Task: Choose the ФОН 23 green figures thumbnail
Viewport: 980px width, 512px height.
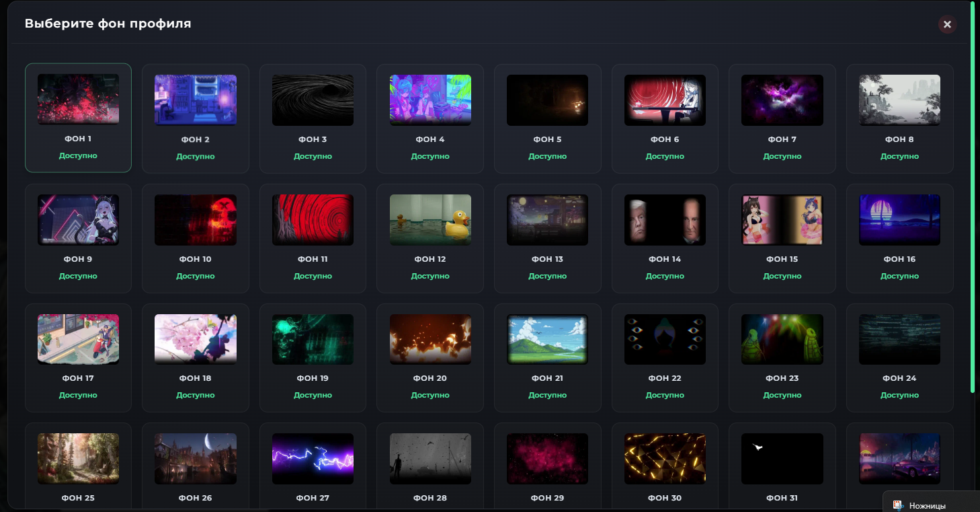Action: (x=782, y=339)
